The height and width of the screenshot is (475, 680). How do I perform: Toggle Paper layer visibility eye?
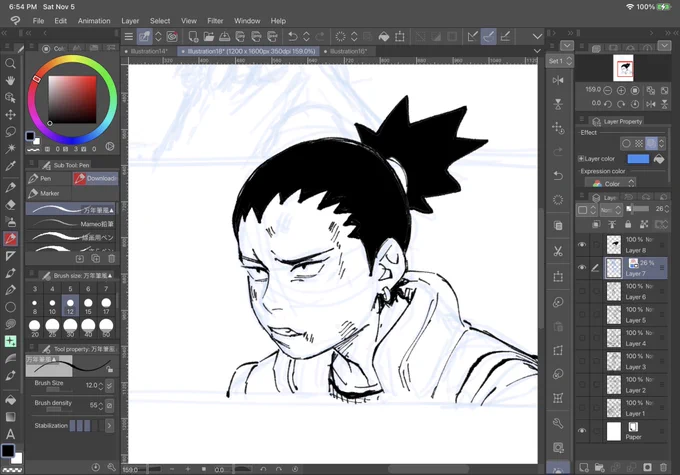coord(582,431)
